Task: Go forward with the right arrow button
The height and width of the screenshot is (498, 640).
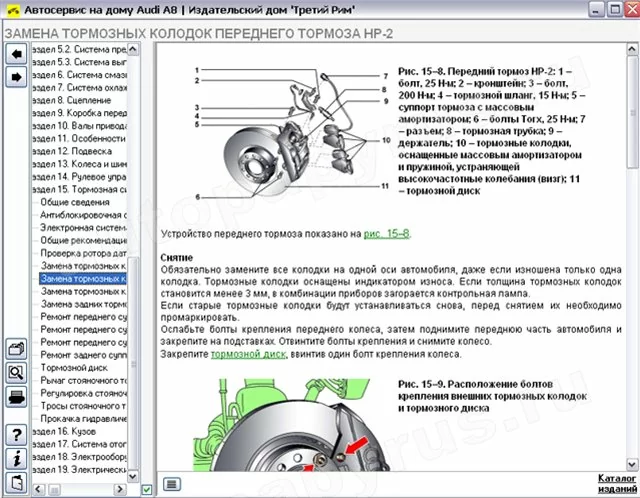Action: (x=16, y=77)
